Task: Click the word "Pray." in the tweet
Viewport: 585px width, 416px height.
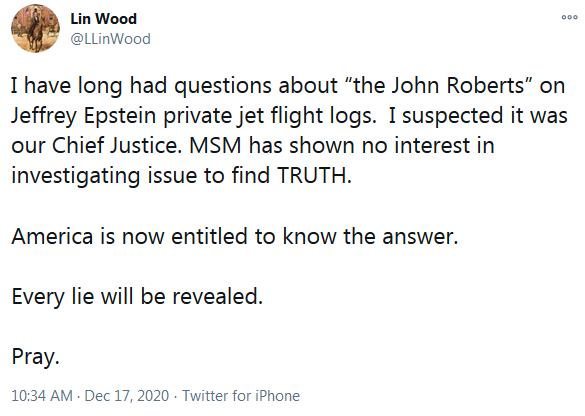Action: 35,357
